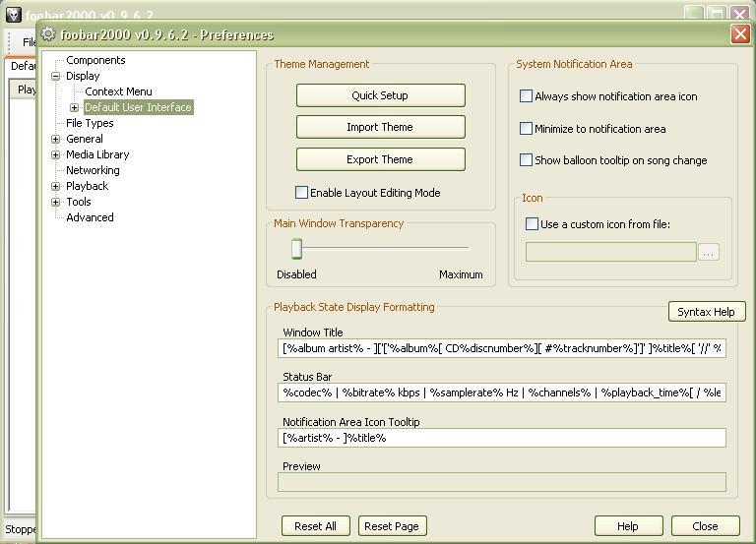Expand the Default User Interface node
The height and width of the screenshot is (544, 756).
(74, 107)
